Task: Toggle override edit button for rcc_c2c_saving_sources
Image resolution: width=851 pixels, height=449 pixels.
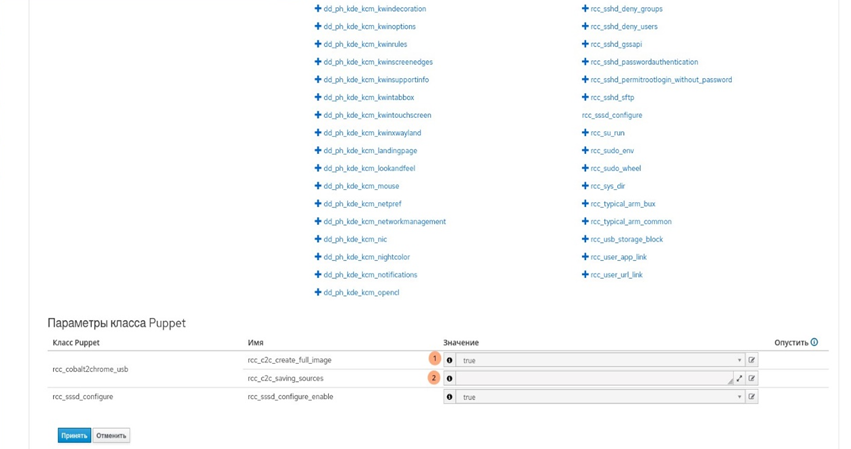Action: point(752,379)
